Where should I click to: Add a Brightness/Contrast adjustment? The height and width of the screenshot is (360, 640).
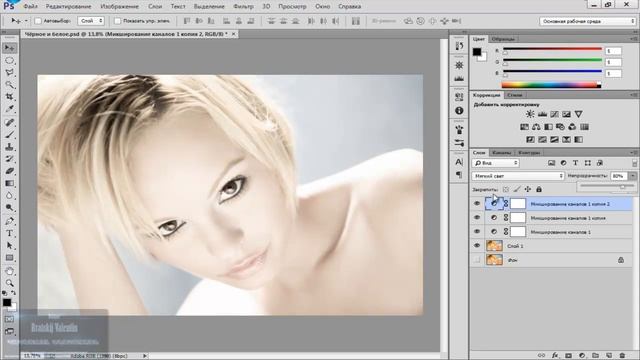click(530, 114)
